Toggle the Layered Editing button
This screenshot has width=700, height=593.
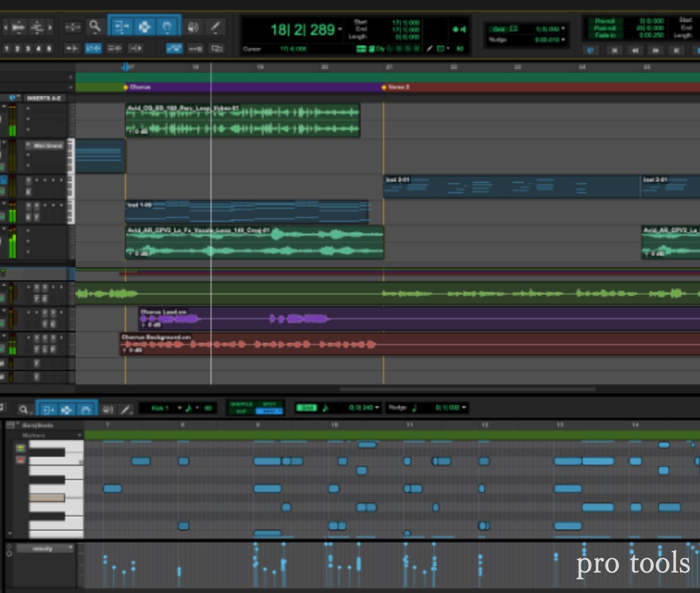click(x=216, y=48)
